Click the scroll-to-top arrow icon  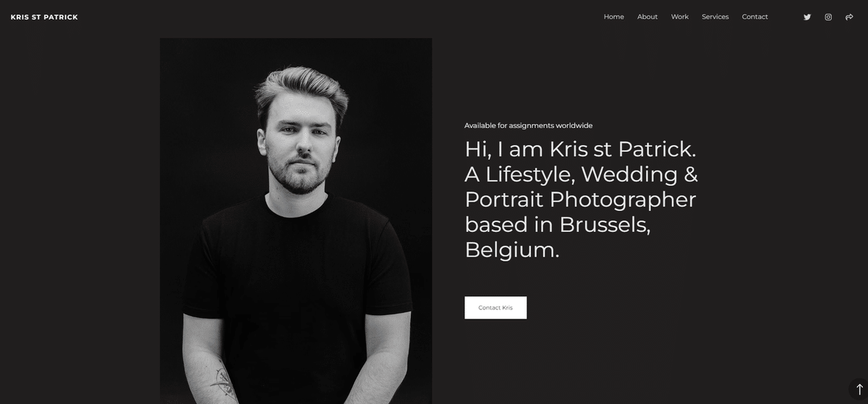(x=859, y=390)
